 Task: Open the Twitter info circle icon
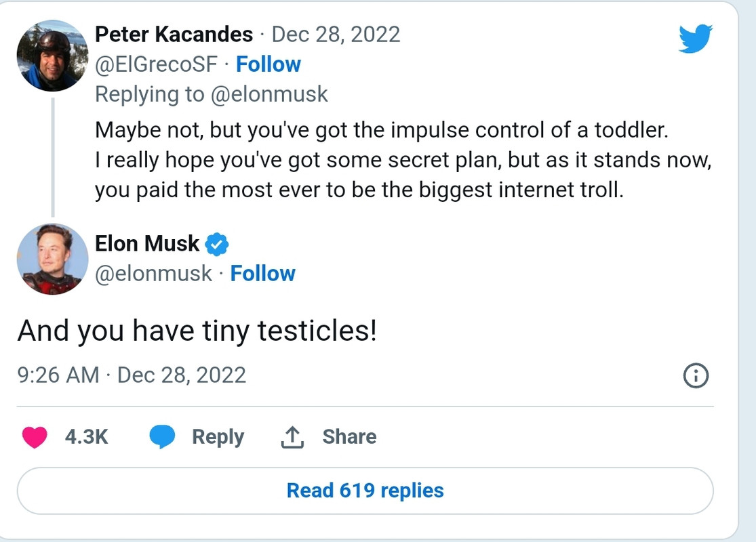pos(696,375)
